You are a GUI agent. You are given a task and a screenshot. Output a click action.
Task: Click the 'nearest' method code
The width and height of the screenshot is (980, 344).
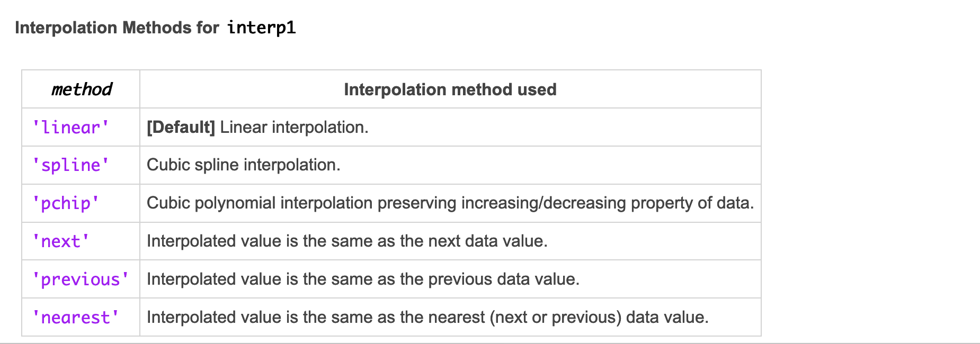click(75, 318)
